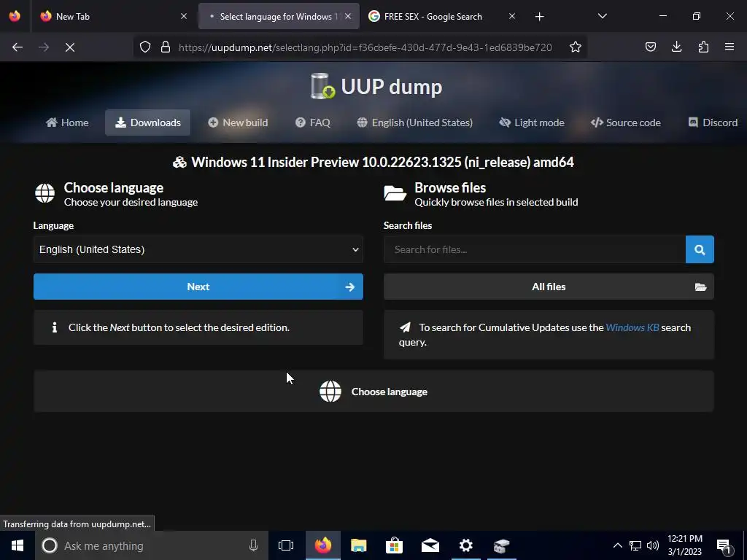The height and width of the screenshot is (560, 747).
Task: Close the New Tab tab
Action: coord(183,16)
